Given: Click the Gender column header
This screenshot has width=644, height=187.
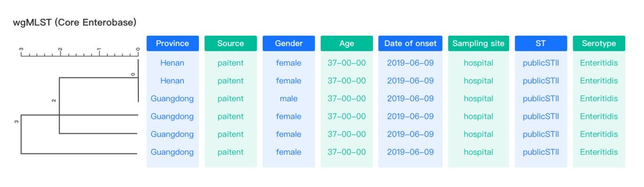Looking at the screenshot, I should point(288,43).
